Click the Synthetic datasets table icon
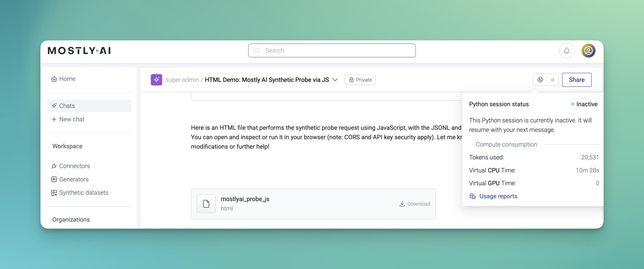This screenshot has width=644, height=269. click(x=54, y=193)
